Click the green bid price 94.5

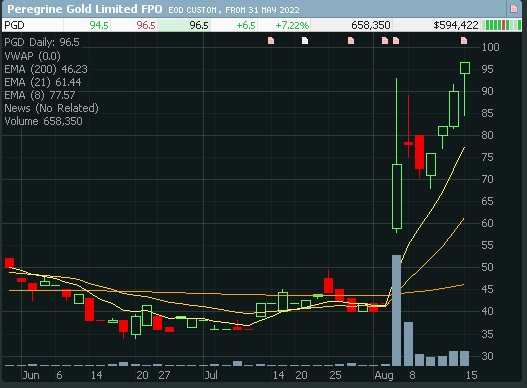99,25
